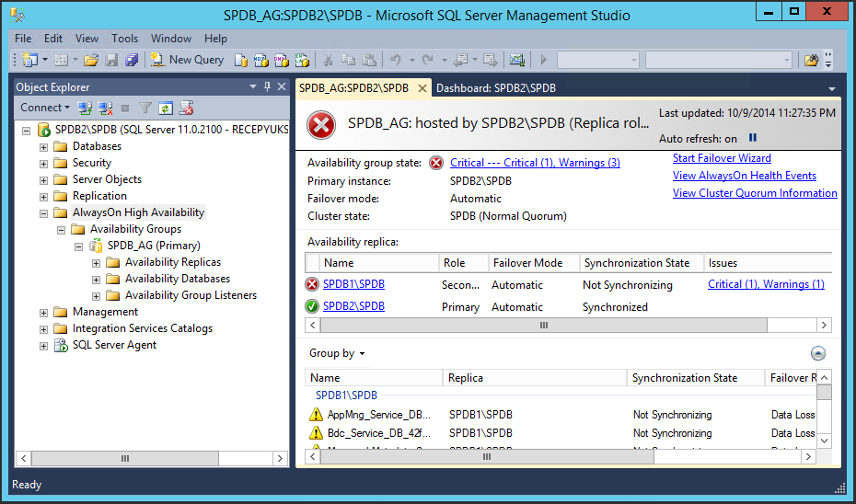856x504 pixels.
Task: Click Start Failover Wizard link
Action: pos(722,158)
